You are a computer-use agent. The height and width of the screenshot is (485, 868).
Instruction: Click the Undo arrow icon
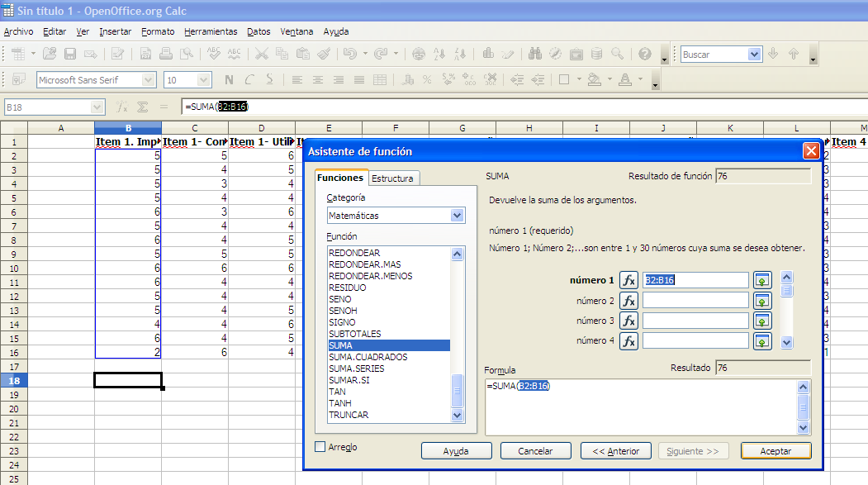point(350,54)
